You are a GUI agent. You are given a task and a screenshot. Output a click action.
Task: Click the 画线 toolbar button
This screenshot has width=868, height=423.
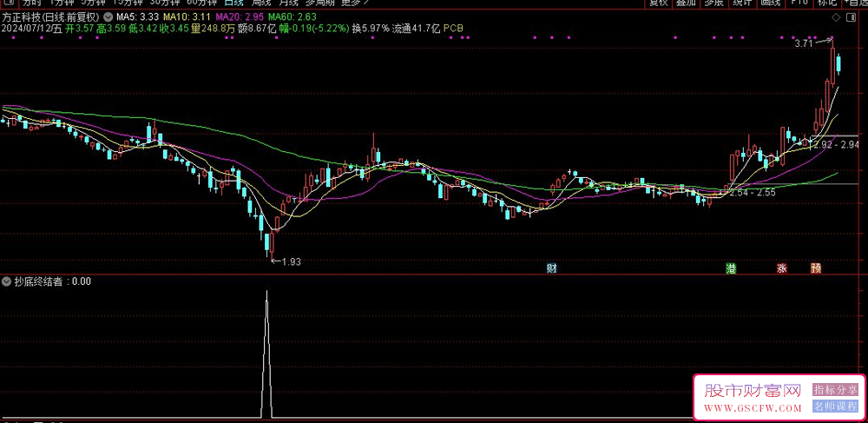point(770,3)
